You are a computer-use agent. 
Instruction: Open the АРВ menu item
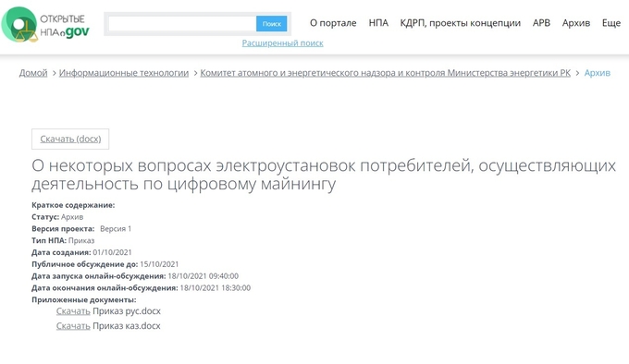[x=541, y=23]
